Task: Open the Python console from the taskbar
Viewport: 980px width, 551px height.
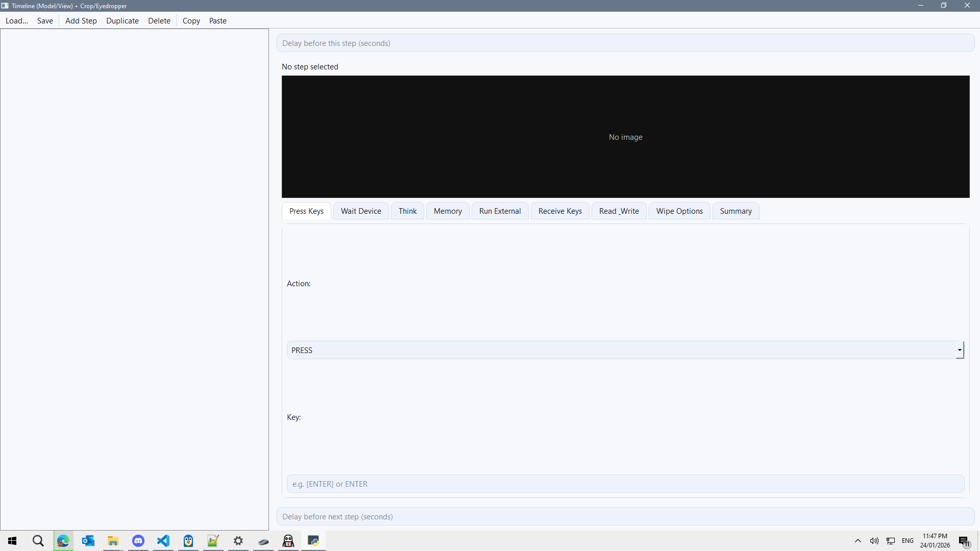Action: coord(313,541)
